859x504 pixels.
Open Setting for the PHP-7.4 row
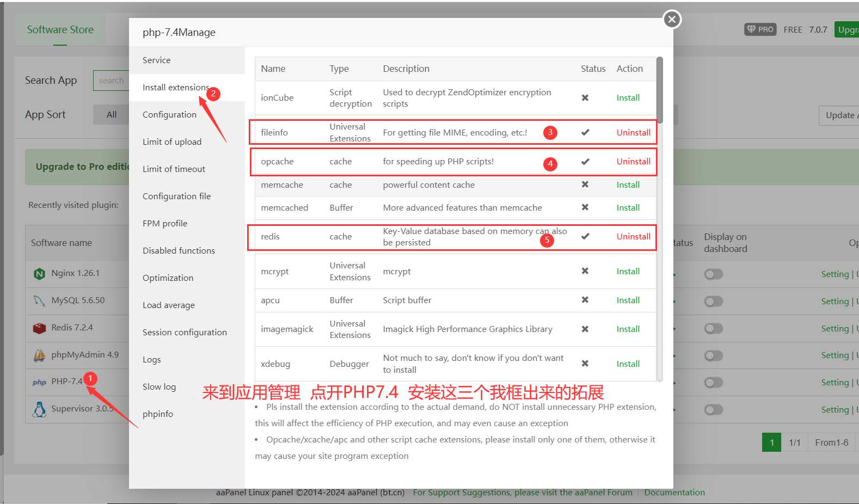pyautogui.click(x=835, y=383)
